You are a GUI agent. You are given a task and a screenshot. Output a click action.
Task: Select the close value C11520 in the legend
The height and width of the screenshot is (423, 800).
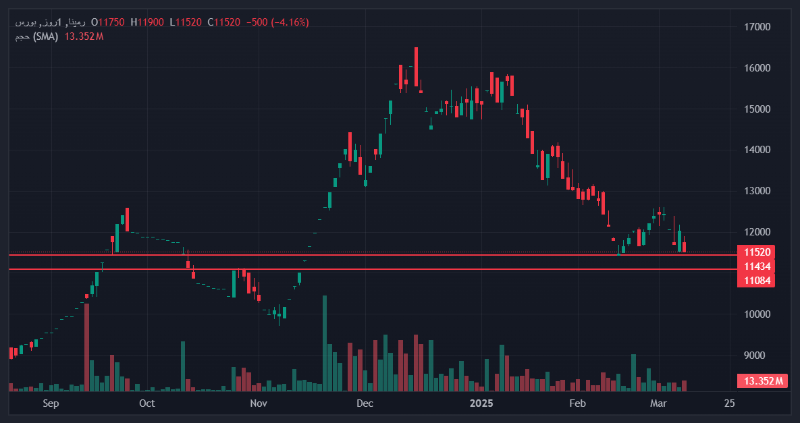click(x=224, y=22)
